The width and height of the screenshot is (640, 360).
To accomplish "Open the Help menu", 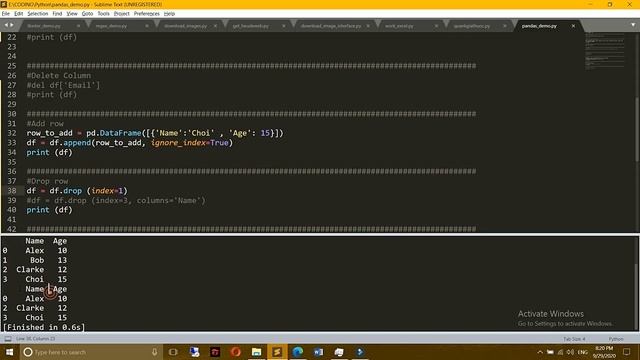I will coord(169,13).
